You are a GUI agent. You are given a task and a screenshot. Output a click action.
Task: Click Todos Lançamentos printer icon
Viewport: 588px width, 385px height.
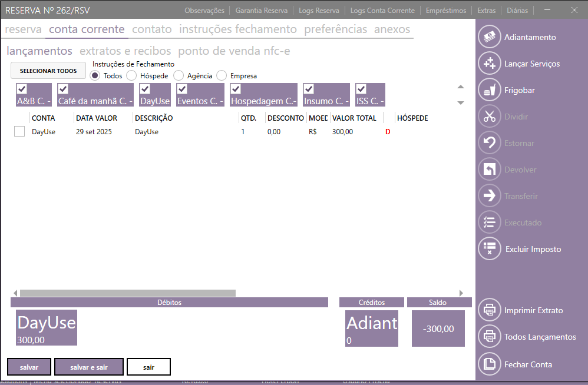[x=489, y=337]
